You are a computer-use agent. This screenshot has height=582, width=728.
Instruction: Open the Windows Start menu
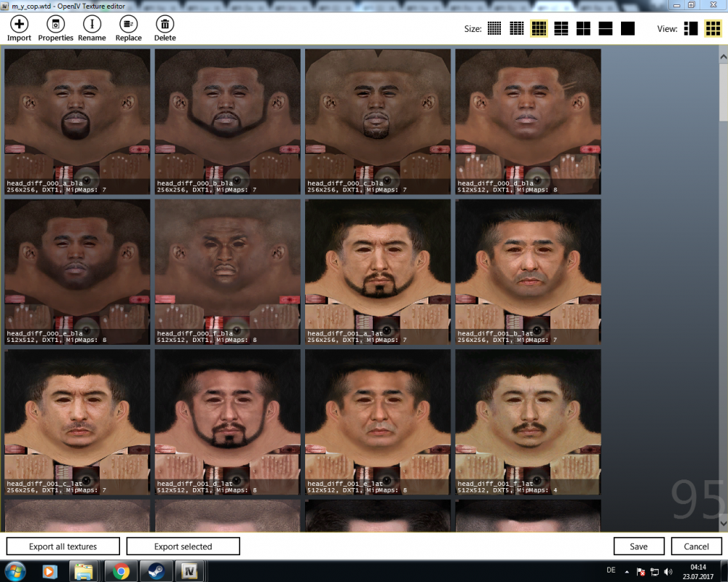[15, 571]
